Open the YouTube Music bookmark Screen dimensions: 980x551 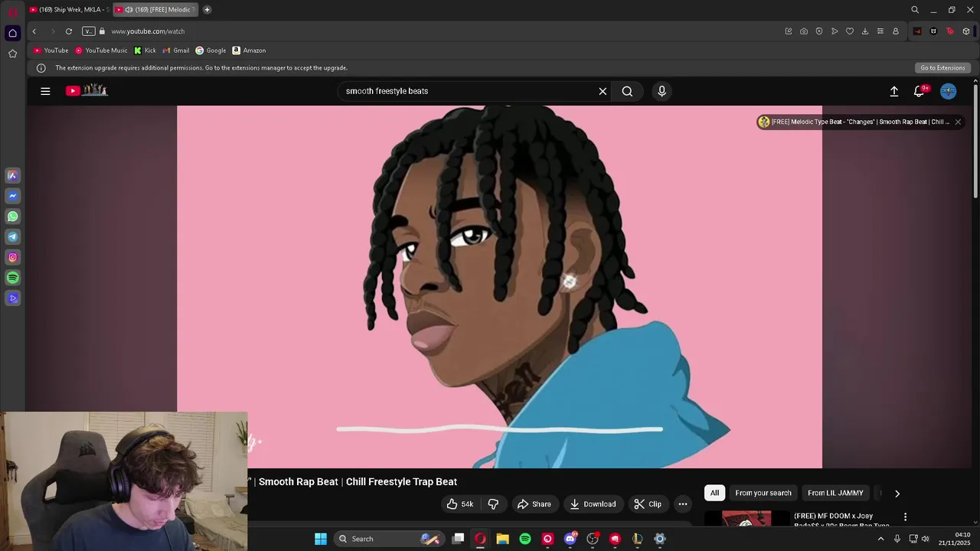pos(101,51)
